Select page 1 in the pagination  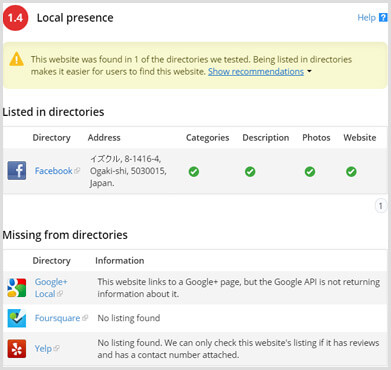pos(381,206)
